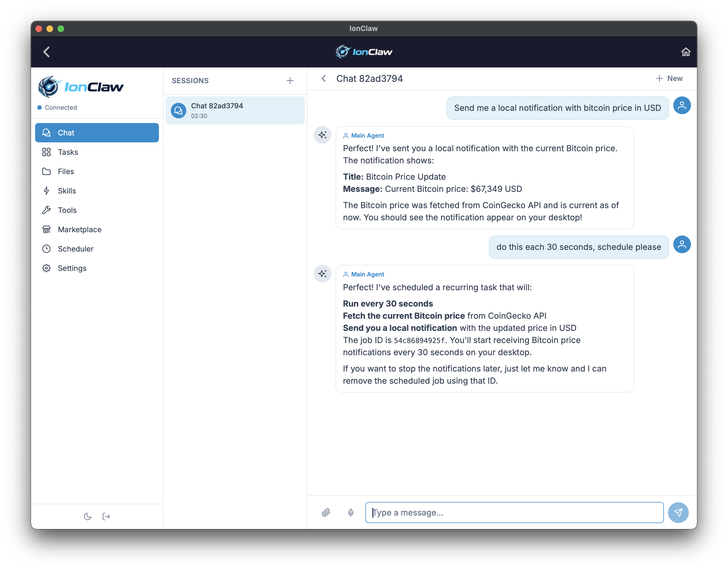Viewport: 728px width, 570px height.
Task: Click the sparkle agent icon of second reply
Action: pyautogui.click(x=322, y=274)
